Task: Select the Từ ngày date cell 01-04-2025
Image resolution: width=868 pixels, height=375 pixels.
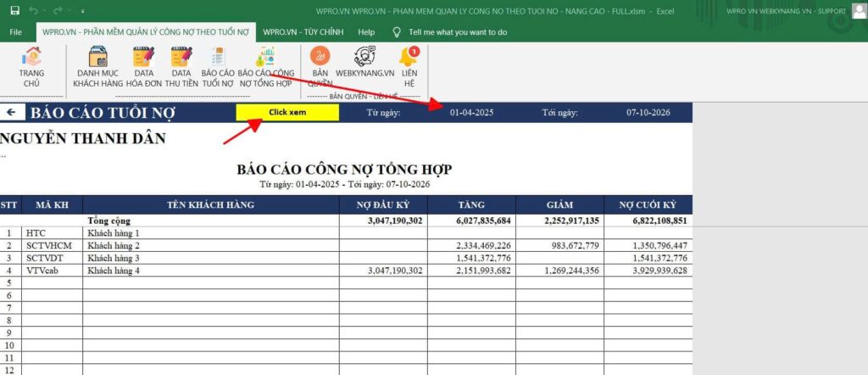Action: tap(470, 112)
